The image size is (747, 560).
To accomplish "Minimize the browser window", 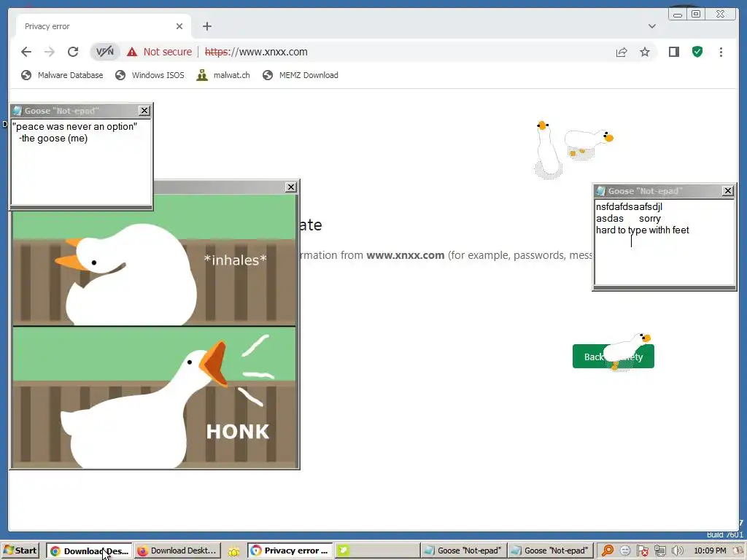I will (x=678, y=15).
